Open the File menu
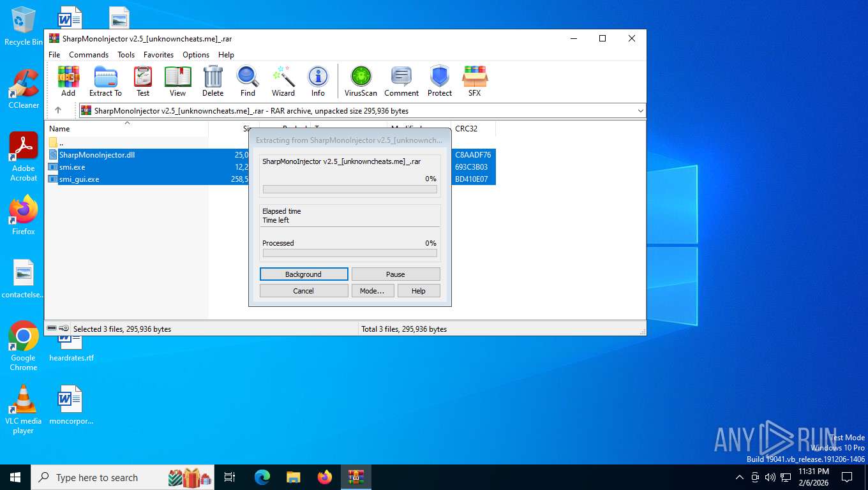Image resolution: width=868 pixels, height=490 pixels. click(x=54, y=55)
